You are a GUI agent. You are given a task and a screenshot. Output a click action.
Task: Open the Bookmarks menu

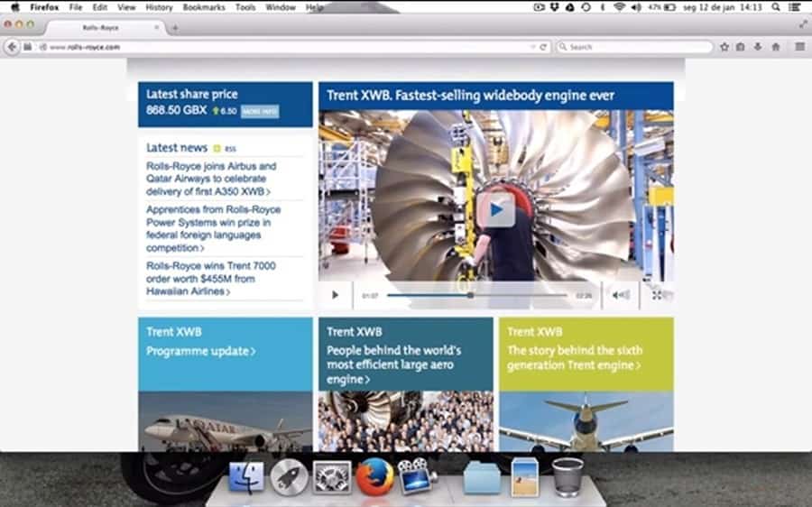(204, 7)
